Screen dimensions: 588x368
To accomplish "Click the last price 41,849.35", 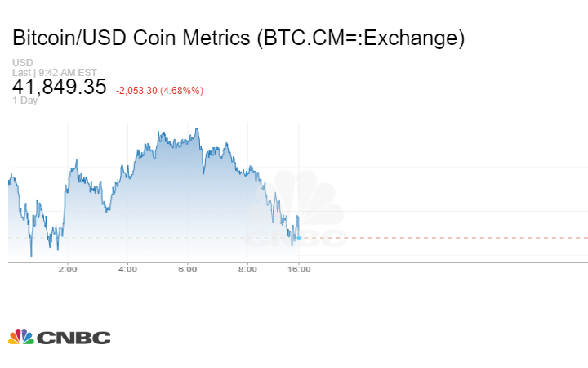I will point(59,87).
